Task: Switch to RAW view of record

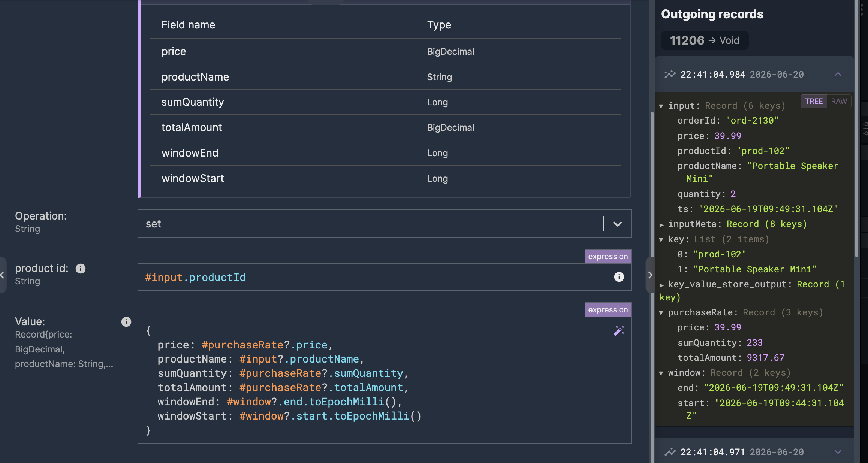Action: 839,101
